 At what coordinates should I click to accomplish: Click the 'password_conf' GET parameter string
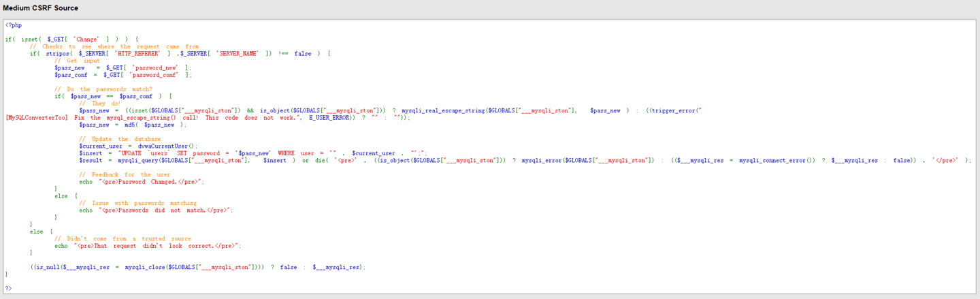point(157,75)
